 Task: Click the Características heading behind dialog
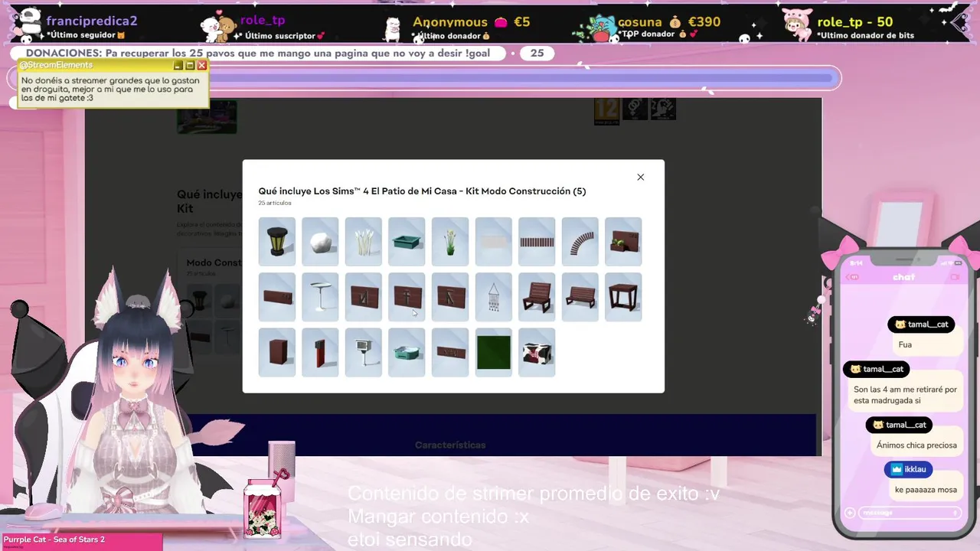tap(450, 445)
